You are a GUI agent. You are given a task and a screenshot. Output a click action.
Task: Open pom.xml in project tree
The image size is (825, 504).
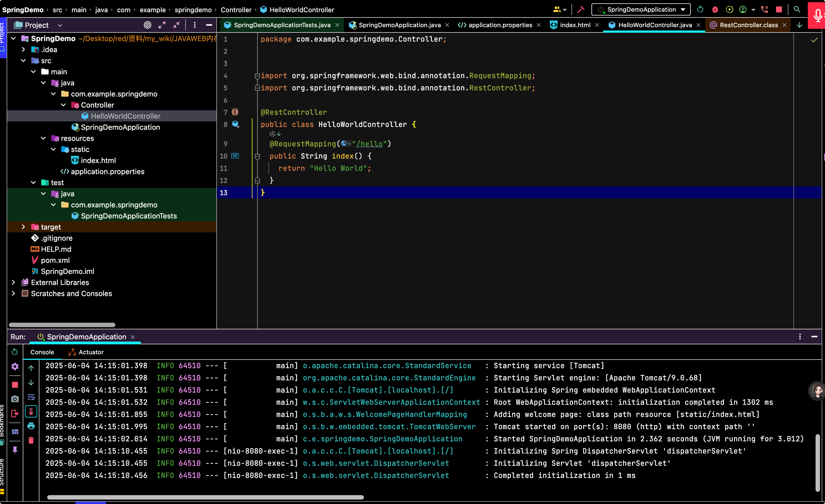pos(55,260)
